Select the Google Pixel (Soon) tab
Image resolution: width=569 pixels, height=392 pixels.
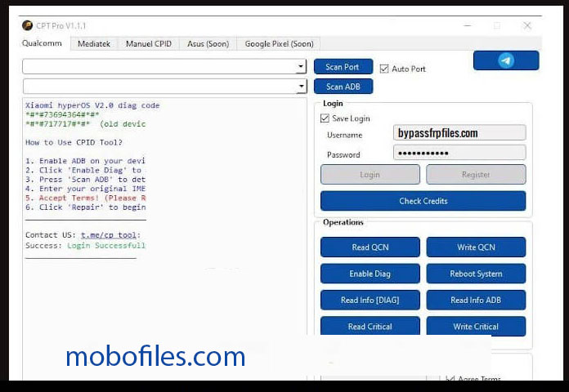[279, 43]
